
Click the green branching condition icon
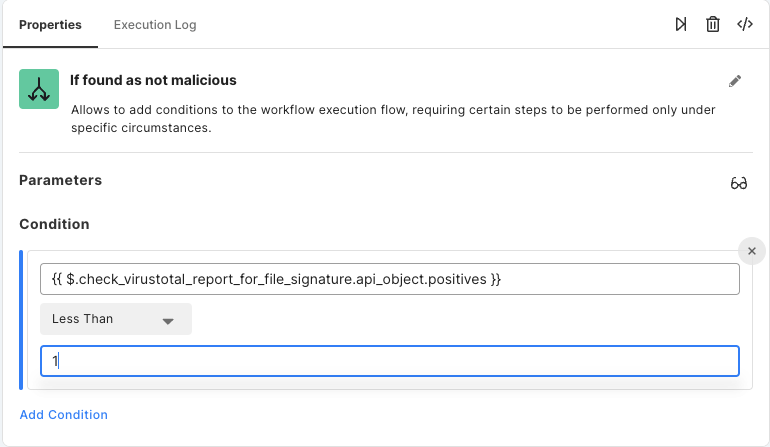39,89
